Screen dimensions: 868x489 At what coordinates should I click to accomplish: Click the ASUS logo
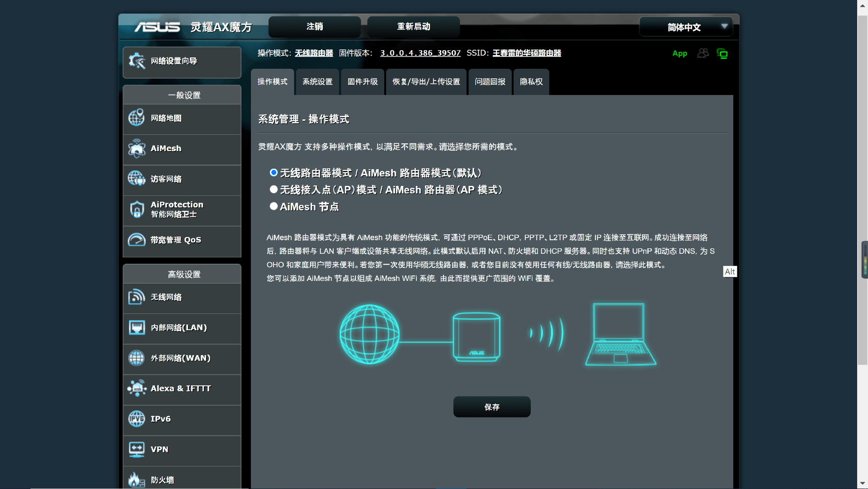pyautogui.click(x=157, y=27)
